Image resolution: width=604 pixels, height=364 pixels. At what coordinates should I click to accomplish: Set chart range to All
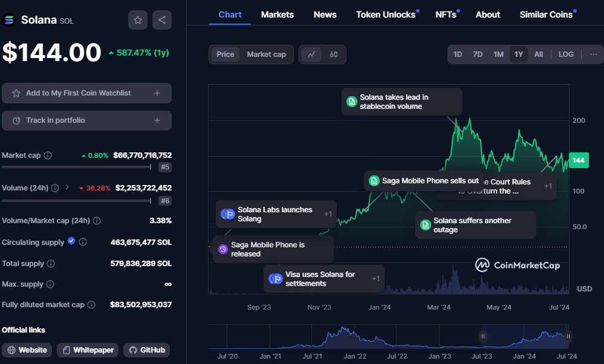539,54
